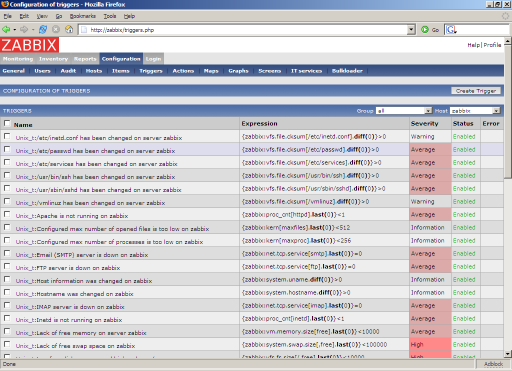Check the Lack of free swap box
Screen dimensions: 512x371
(7, 344)
